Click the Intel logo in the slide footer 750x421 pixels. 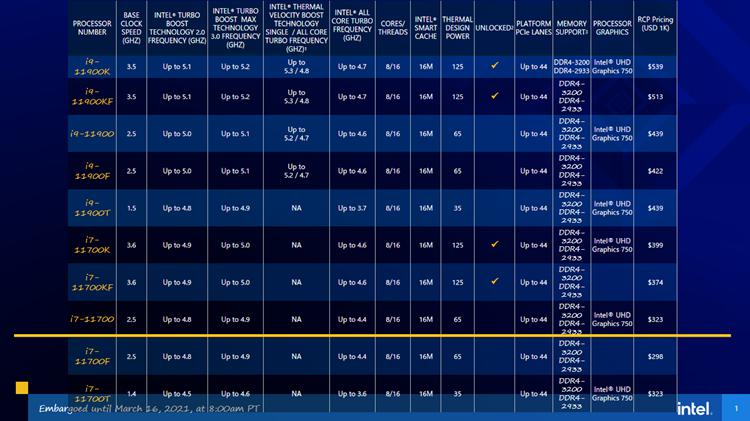[695, 409]
